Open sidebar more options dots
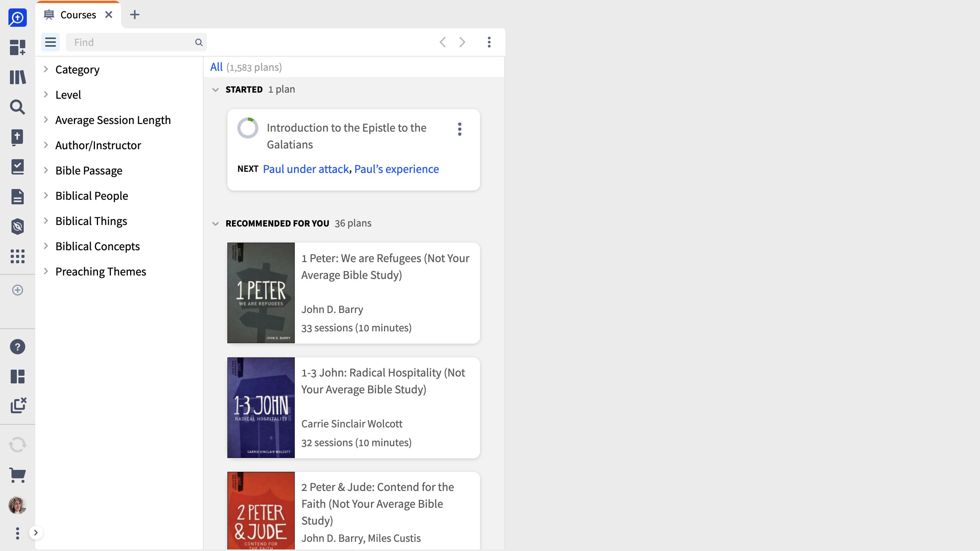The width and height of the screenshot is (980, 551). coord(18,533)
